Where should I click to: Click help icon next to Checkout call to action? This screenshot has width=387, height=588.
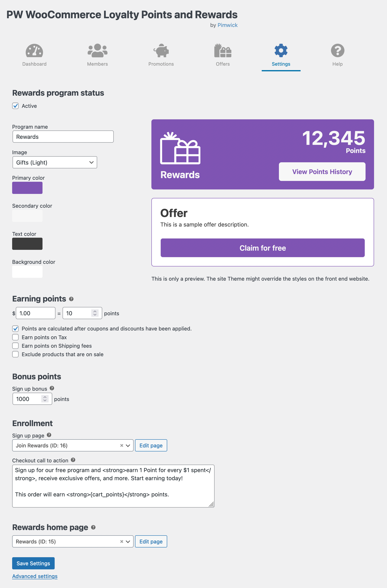pos(73,460)
